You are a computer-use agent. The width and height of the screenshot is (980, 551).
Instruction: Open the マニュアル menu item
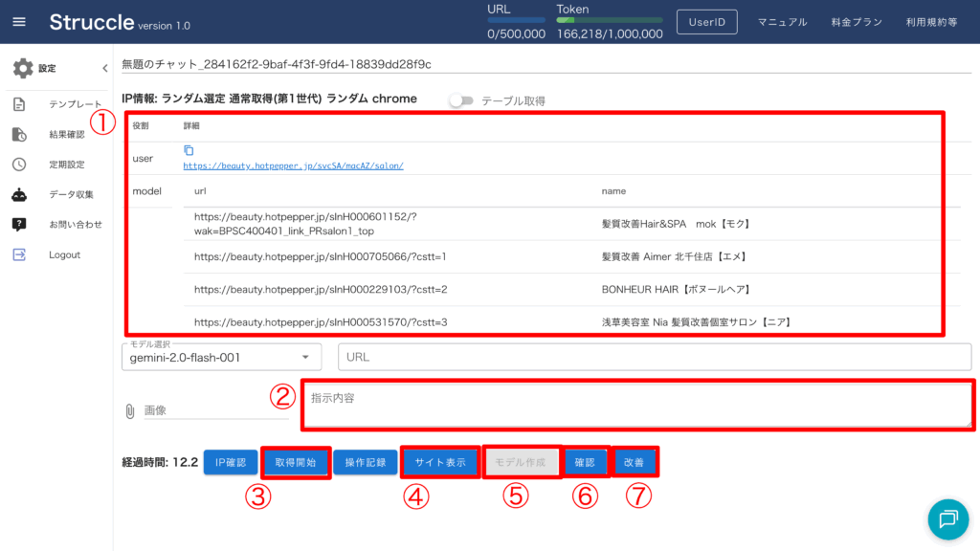click(x=782, y=22)
